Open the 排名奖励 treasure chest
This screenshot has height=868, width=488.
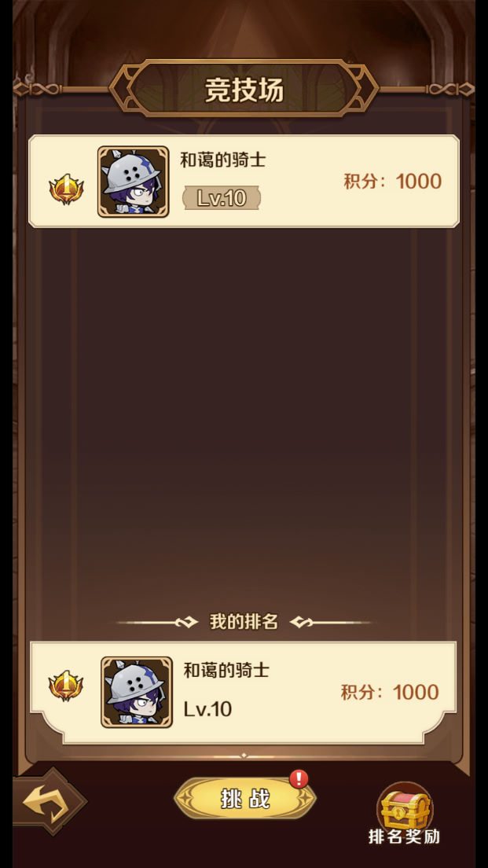[405, 807]
